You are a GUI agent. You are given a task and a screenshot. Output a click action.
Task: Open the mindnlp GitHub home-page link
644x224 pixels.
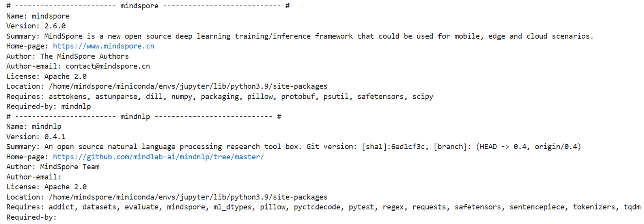(158, 157)
